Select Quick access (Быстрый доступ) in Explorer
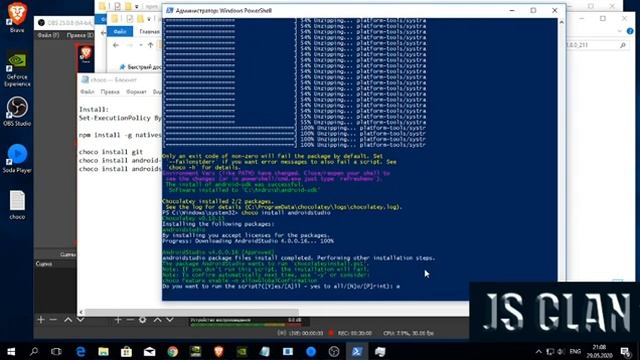This screenshot has height=360, width=640. (x=140, y=67)
